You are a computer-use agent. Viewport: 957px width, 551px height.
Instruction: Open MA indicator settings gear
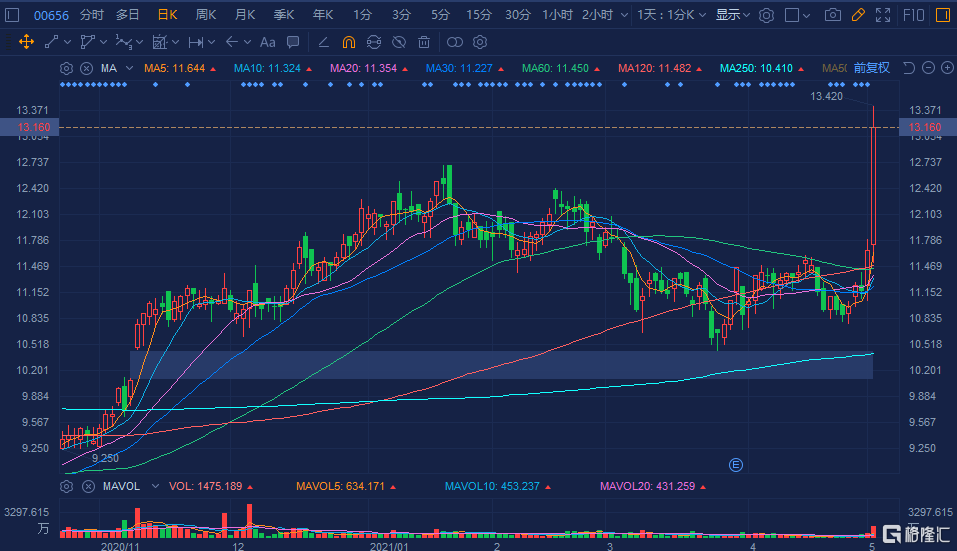[66, 68]
